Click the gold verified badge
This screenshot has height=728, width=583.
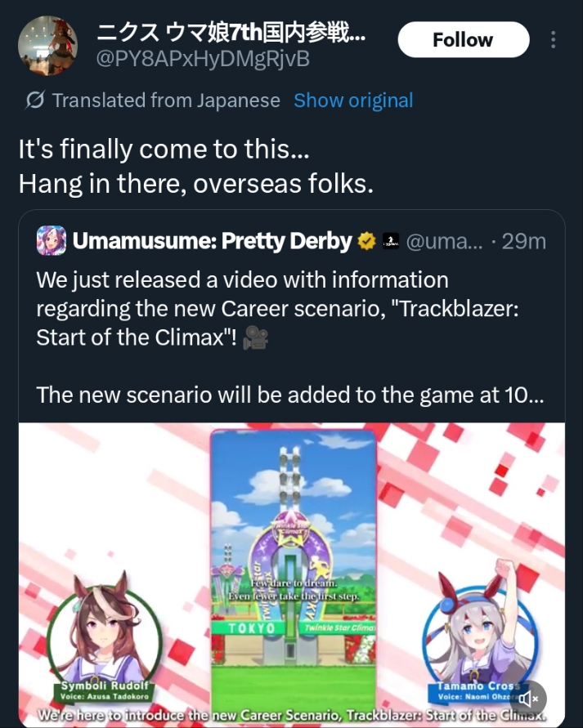366,241
